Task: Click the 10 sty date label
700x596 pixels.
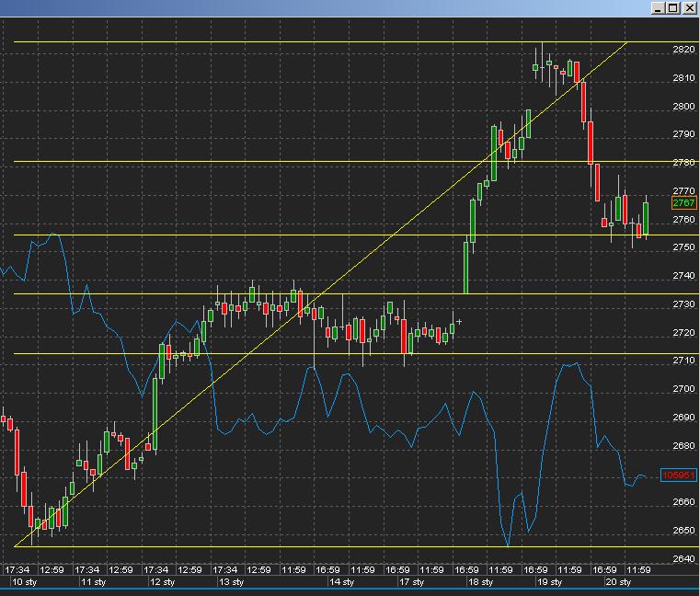Action: (x=24, y=582)
